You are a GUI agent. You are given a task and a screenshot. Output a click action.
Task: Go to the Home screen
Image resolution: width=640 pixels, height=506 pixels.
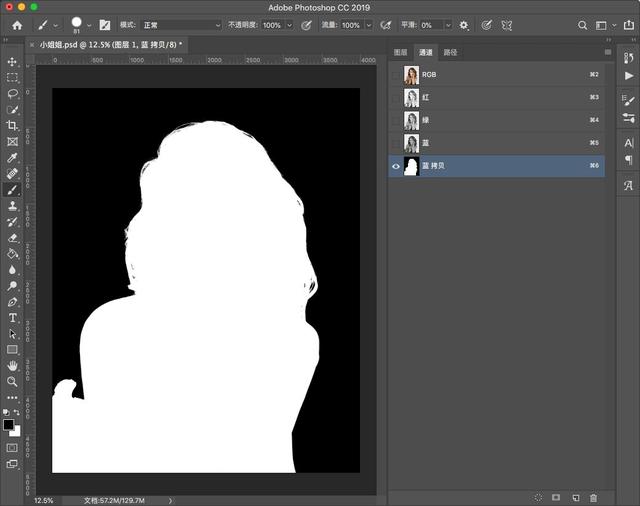click(17, 25)
